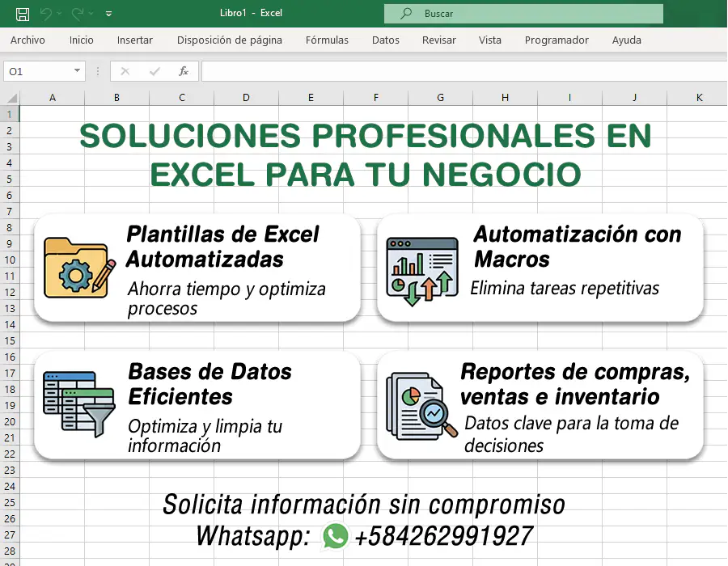This screenshot has height=566, width=728.
Task: Select column B header
Action: point(117,97)
